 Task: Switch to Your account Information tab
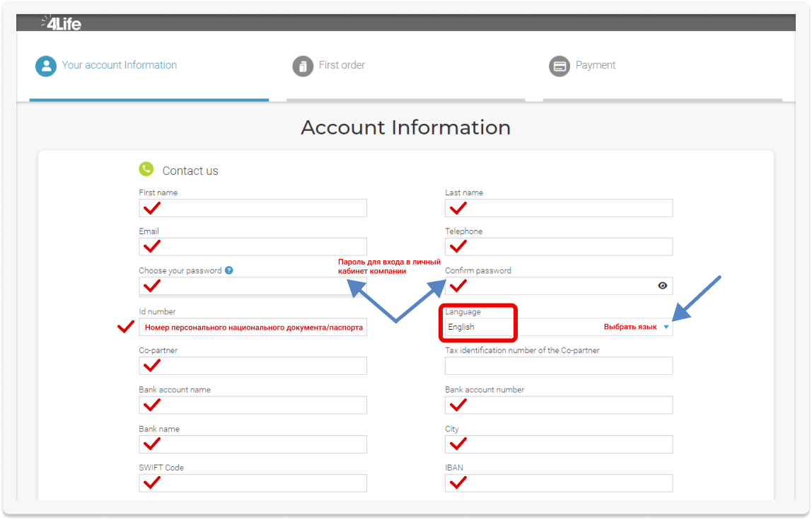pyautogui.click(x=119, y=65)
